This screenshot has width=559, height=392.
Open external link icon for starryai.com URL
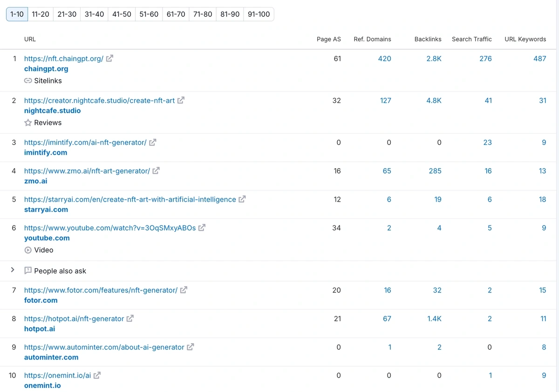[242, 199]
